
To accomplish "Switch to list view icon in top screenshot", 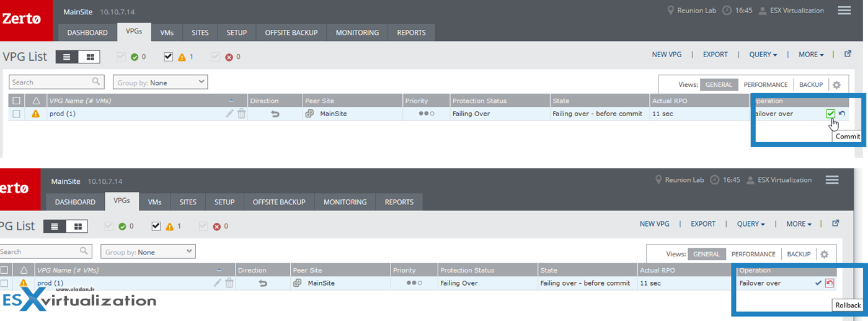I will (67, 57).
